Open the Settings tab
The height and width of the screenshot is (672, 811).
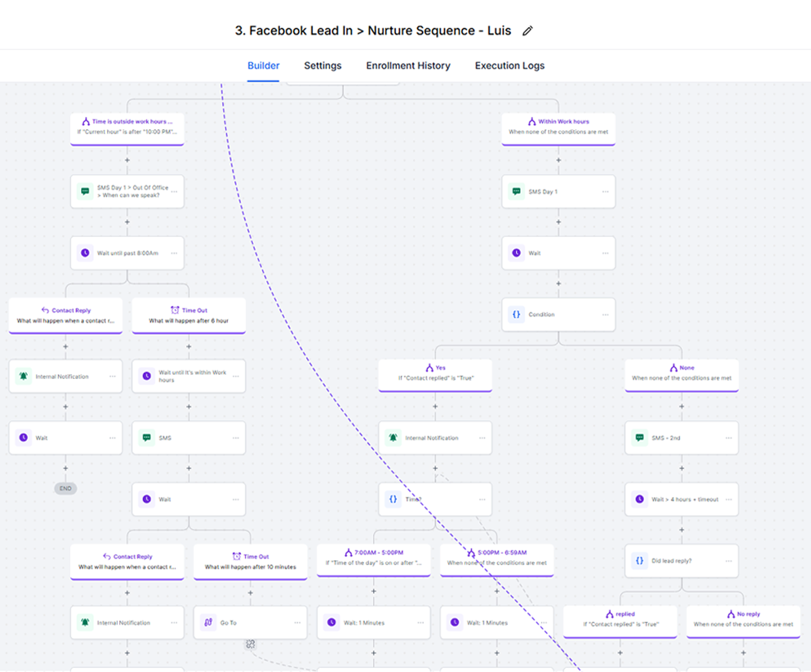click(x=323, y=66)
